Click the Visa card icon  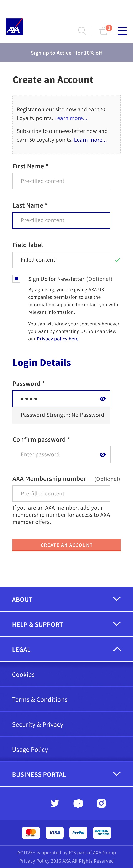[x=54, y=833]
